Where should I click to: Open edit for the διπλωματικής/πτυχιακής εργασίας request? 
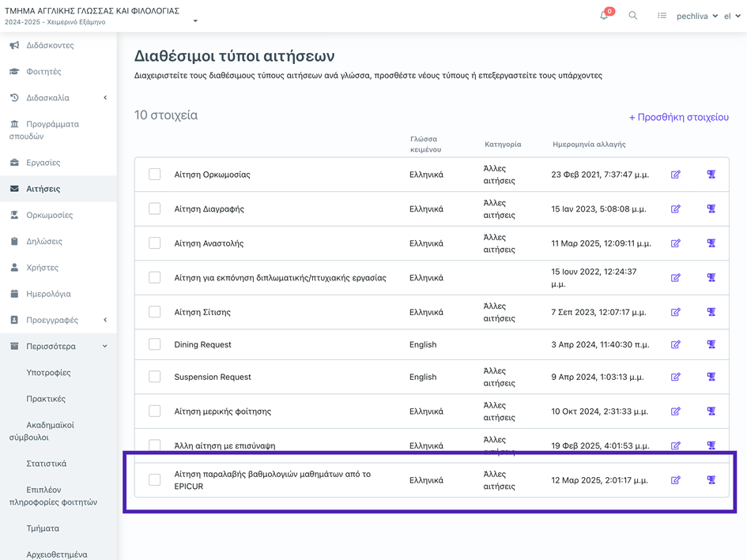676,277
